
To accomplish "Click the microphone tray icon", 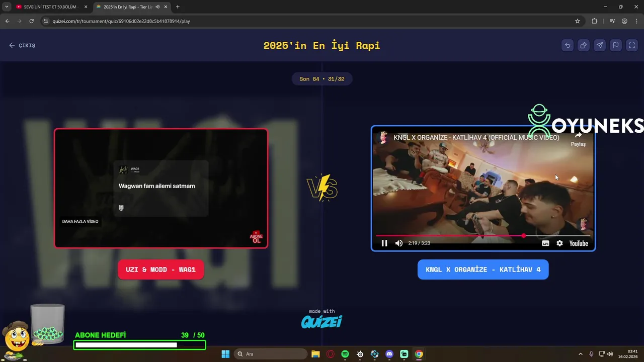I will click(x=591, y=354).
